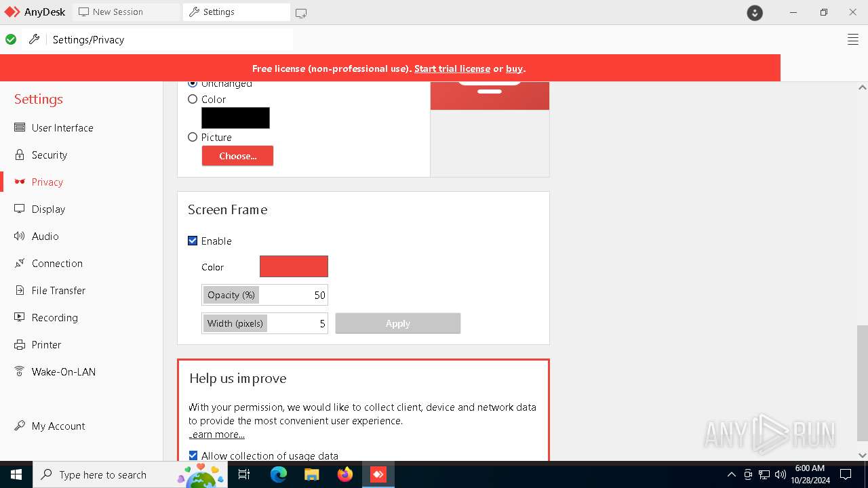Click the scrollbar up arrow
The width and height of the screenshot is (868, 488).
coord(862,87)
